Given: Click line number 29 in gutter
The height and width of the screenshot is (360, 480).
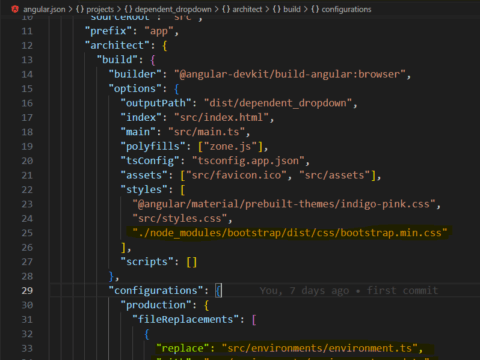Looking at the screenshot, I should [27, 291].
